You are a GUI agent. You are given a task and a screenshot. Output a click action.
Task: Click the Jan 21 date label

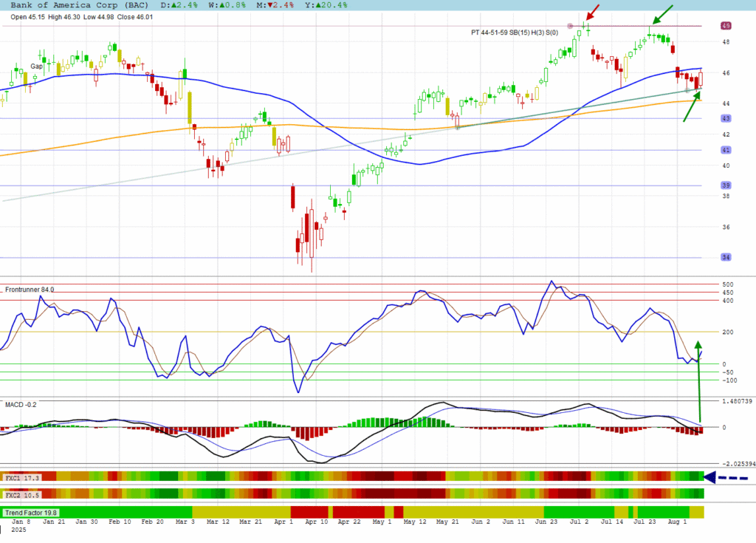(x=54, y=522)
